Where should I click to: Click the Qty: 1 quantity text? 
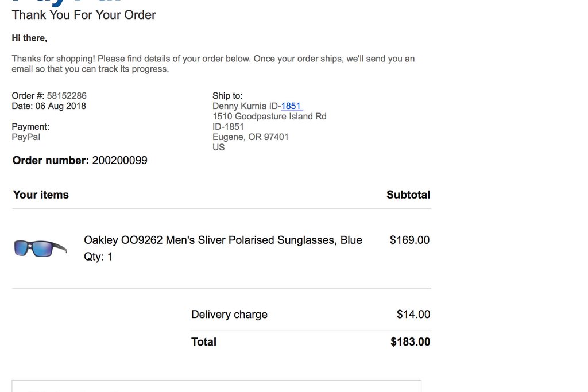98,257
